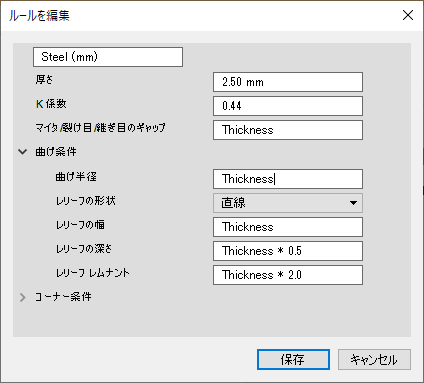Image resolution: width=424 pixels, height=383 pixels.
Task: Click the 曲げ半径 label
Action: [x=76, y=177]
